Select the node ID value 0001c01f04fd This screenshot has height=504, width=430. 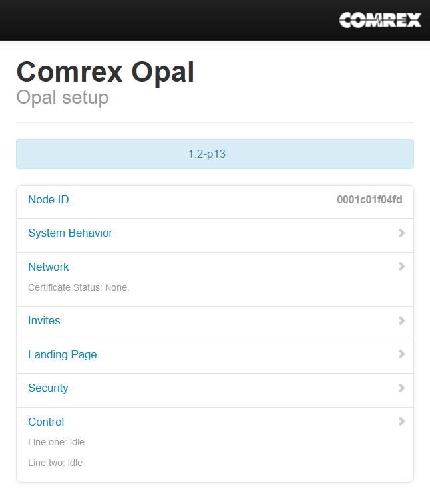coord(369,199)
